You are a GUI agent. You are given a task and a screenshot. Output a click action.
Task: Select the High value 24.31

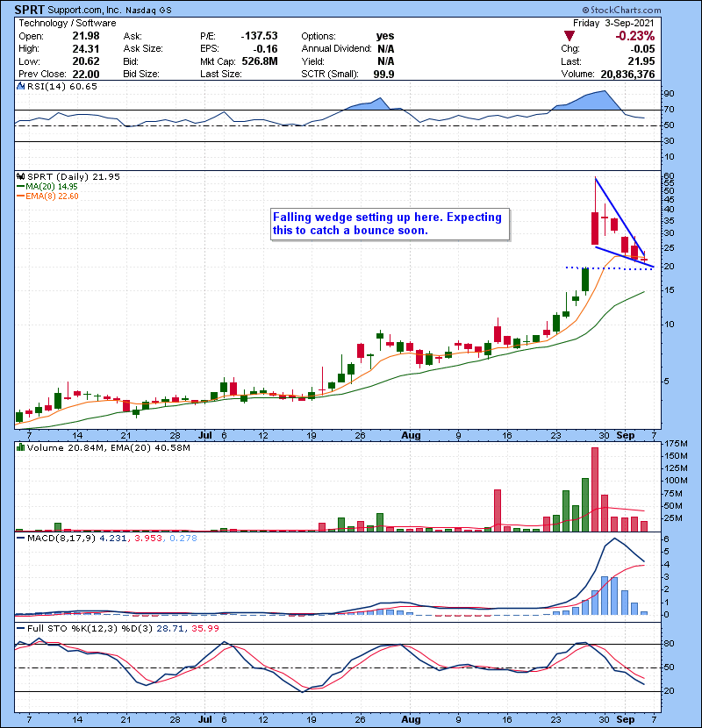pyautogui.click(x=86, y=49)
